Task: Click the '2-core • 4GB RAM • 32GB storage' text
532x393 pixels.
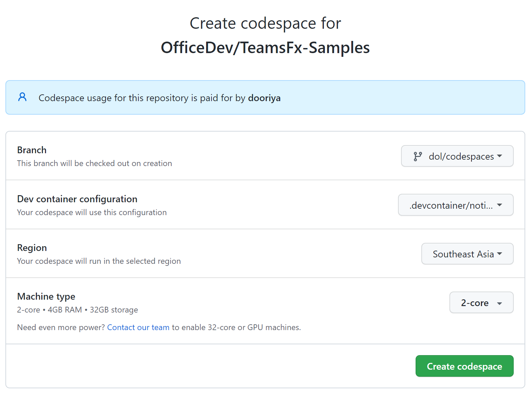Action: 77,310
